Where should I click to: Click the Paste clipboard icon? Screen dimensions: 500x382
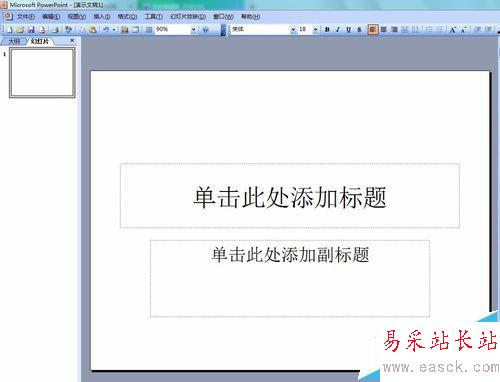(x=93, y=30)
